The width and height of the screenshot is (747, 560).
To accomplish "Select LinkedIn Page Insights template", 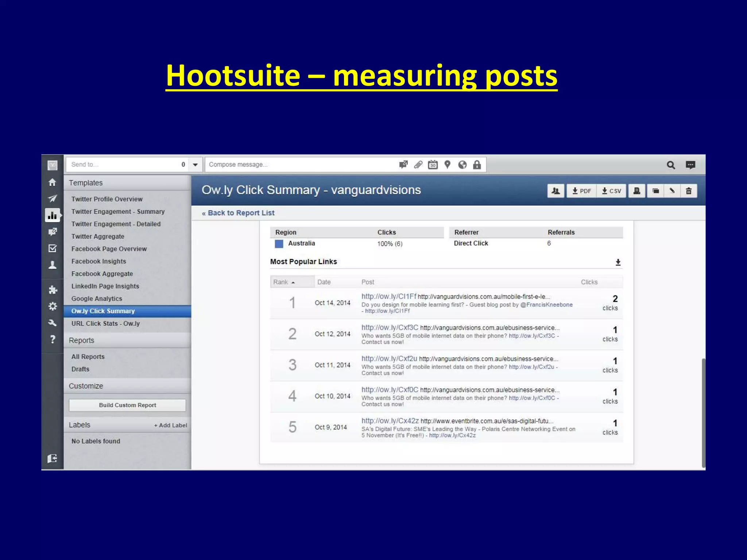I will pos(105,286).
